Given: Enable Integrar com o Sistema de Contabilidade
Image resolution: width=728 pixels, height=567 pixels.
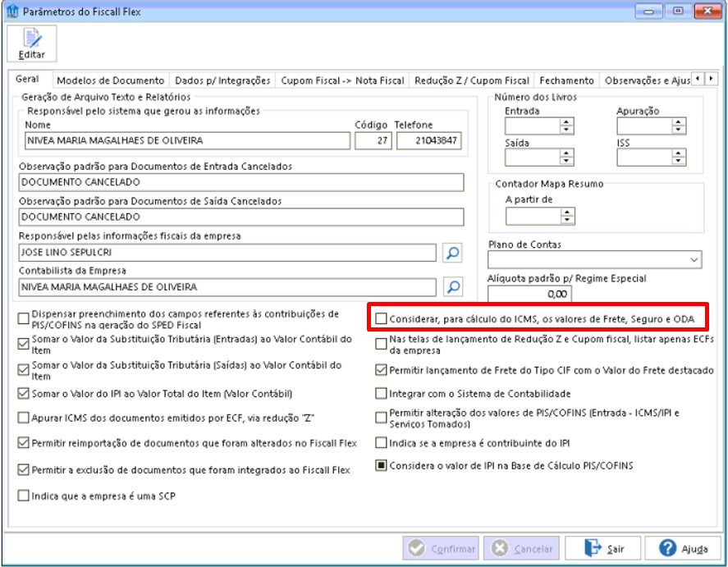Looking at the screenshot, I should pos(381,394).
